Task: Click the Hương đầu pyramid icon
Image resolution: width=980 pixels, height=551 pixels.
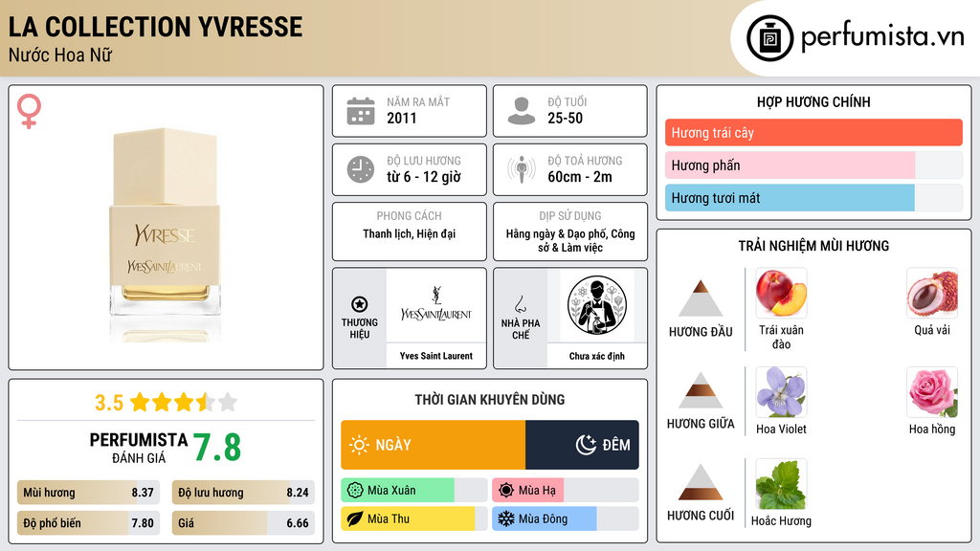Action: click(x=701, y=298)
